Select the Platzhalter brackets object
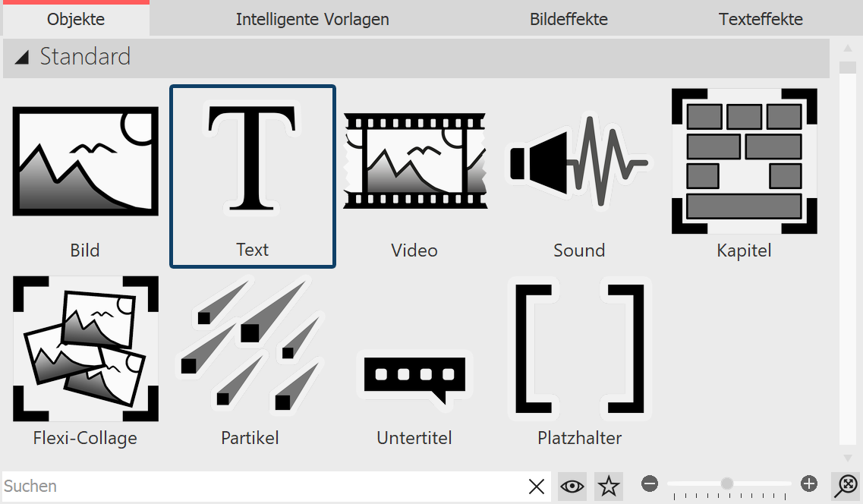Screen dimensions: 863x504 click(x=579, y=349)
